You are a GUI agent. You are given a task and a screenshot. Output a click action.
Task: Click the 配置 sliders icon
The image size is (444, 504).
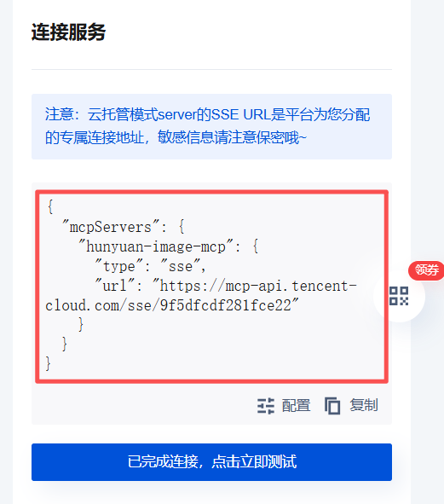pyautogui.click(x=266, y=406)
